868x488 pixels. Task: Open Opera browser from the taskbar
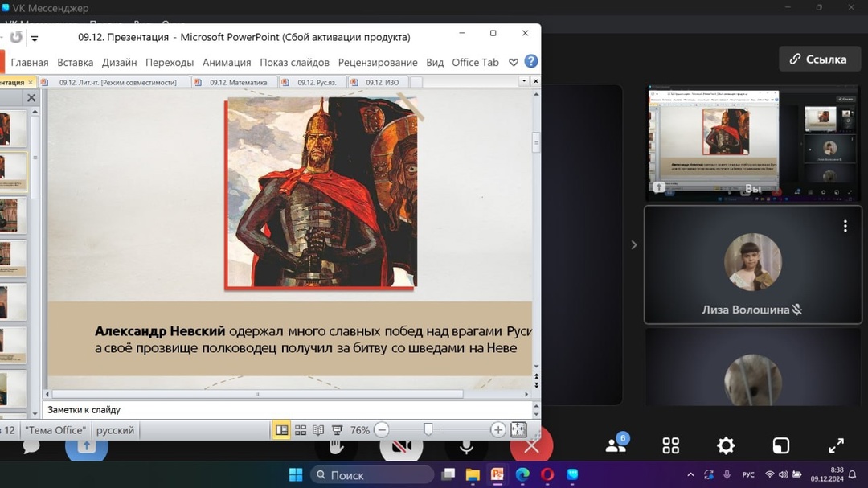pyautogui.click(x=547, y=474)
